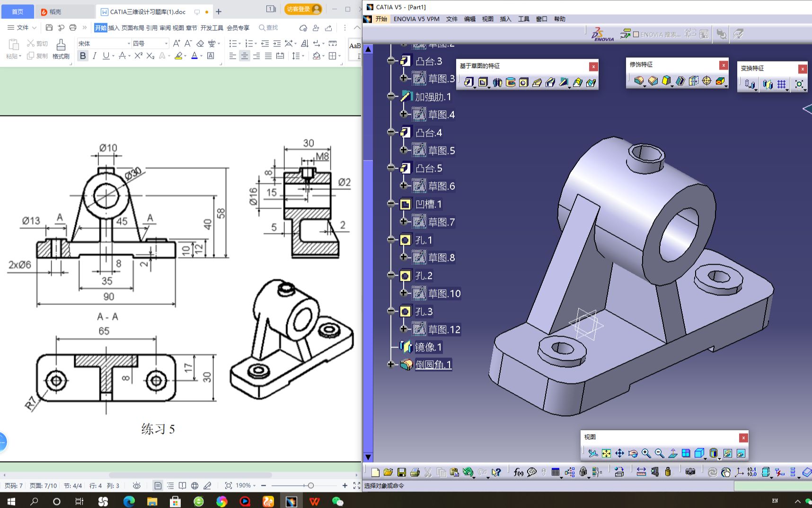The width and height of the screenshot is (812, 508).
Task: Toggle Subscript in WPS
Action: [x=150, y=56]
